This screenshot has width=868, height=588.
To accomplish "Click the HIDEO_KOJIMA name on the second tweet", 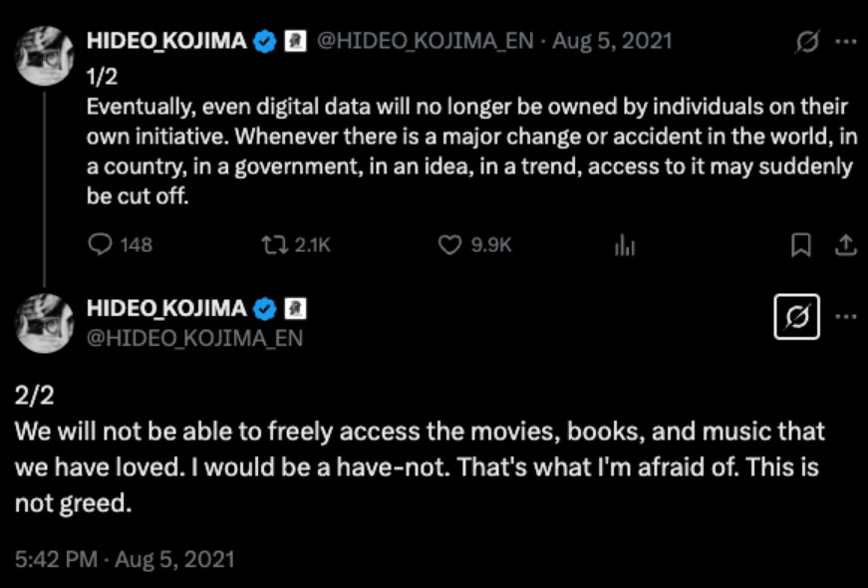I will pos(166,309).
